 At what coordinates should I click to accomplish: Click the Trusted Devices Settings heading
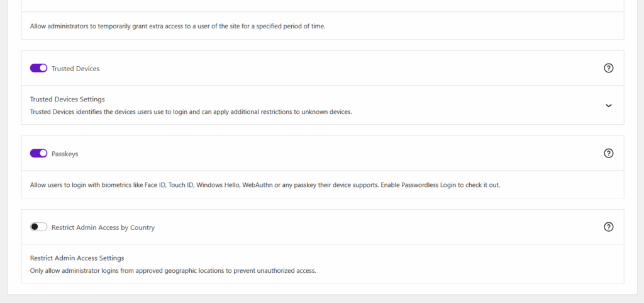click(67, 99)
